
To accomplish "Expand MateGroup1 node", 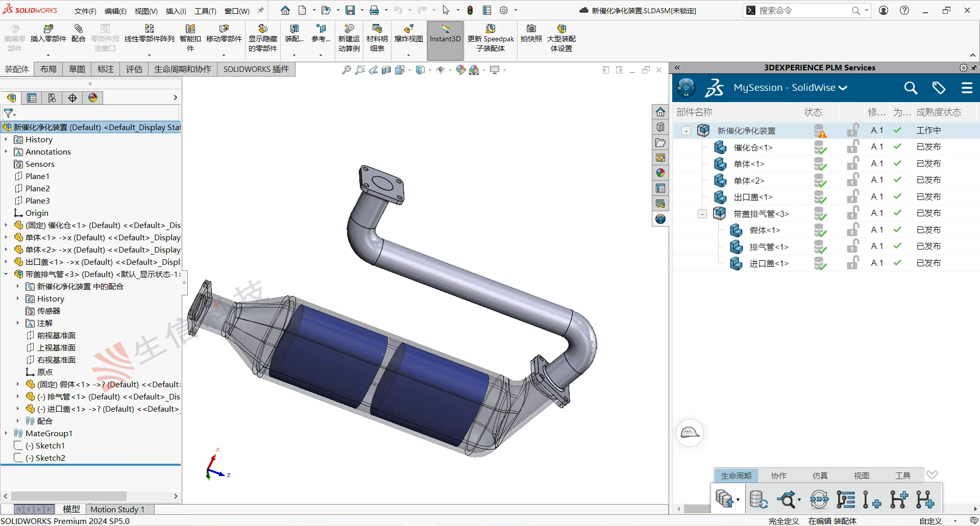I will click(x=6, y=433).
